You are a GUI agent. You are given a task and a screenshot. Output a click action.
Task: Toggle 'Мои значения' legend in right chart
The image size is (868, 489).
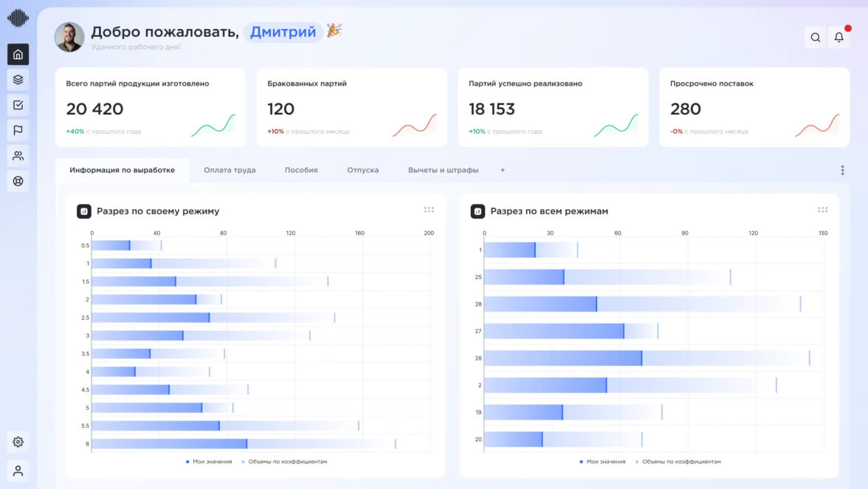(x=602, y=462)
